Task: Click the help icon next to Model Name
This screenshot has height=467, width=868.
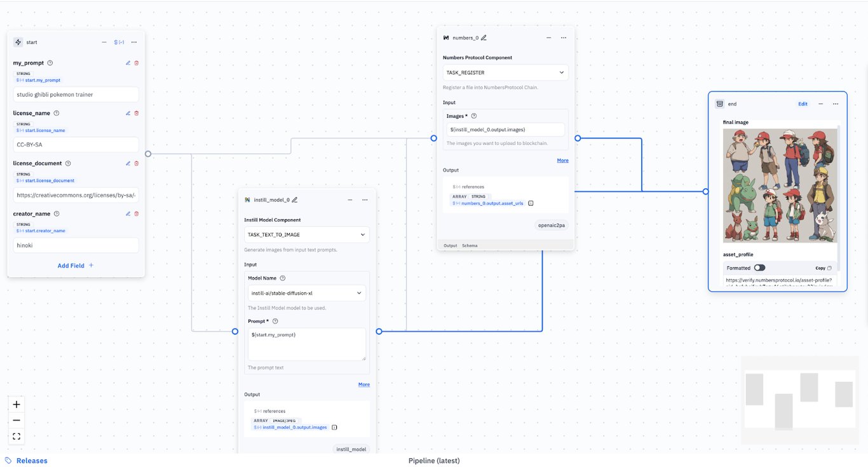Action: 283,278
